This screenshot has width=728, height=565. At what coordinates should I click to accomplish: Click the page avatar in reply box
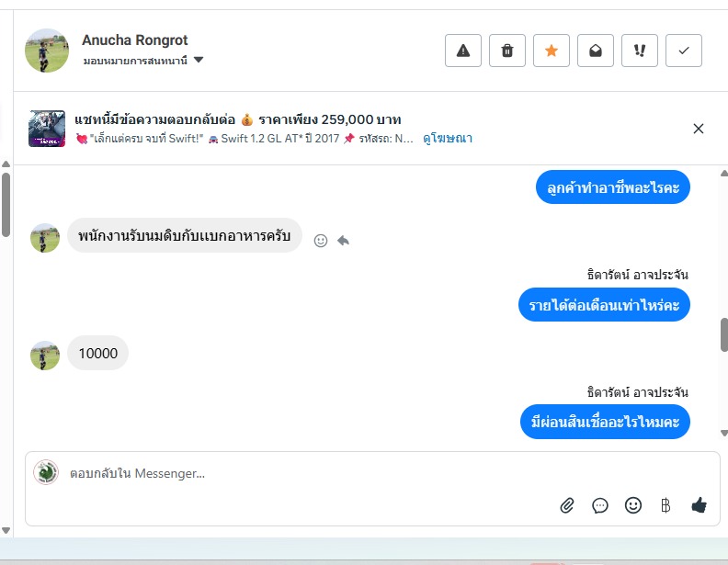click(46, 472)
